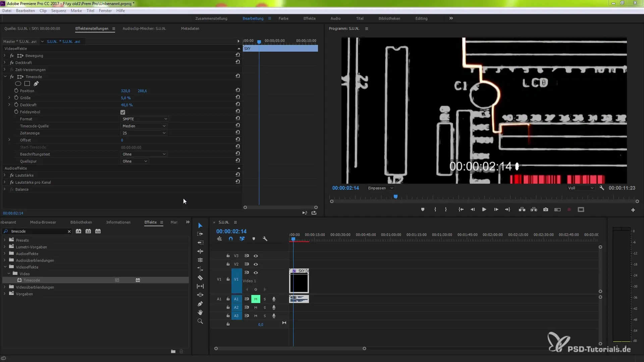
Task: Open Program monitor wrench settings
Action: tap(602, 188)
